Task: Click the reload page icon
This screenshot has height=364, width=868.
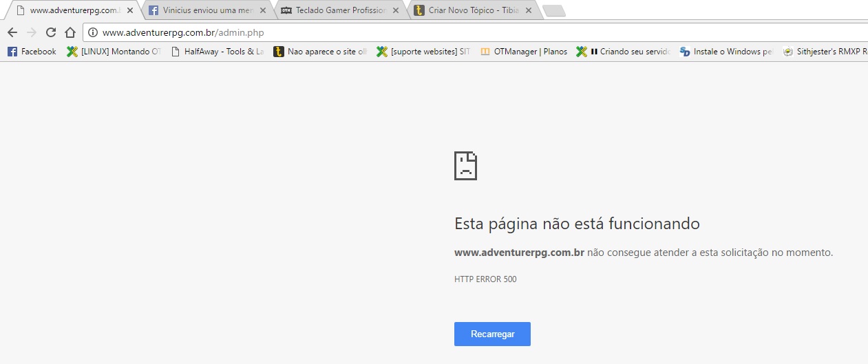Action: coord(50,32)
